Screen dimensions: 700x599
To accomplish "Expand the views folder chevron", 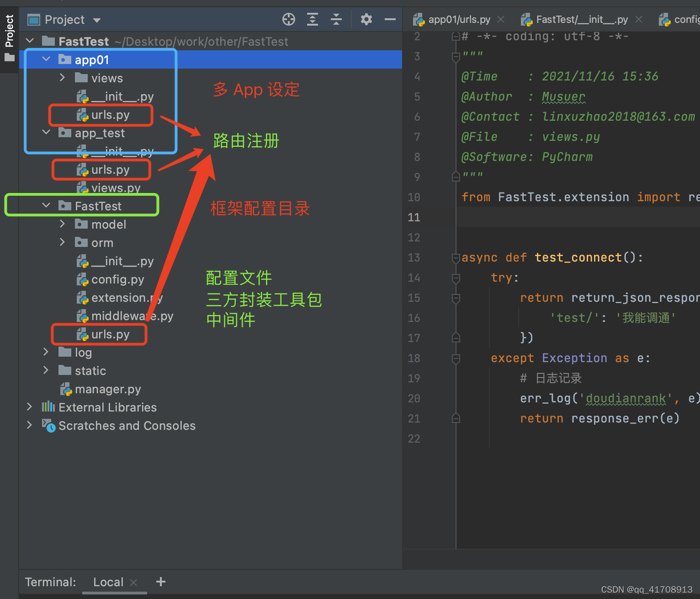I will coord(63,78).
